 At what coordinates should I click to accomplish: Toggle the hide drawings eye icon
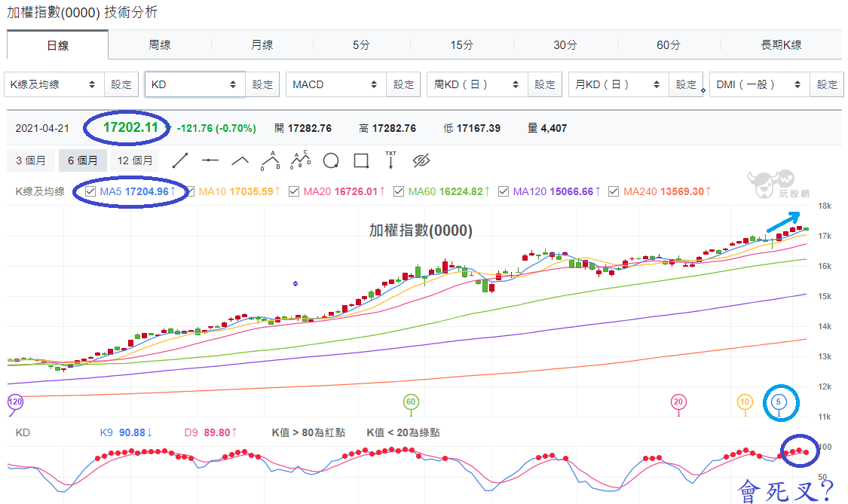(x=421, y=160)
